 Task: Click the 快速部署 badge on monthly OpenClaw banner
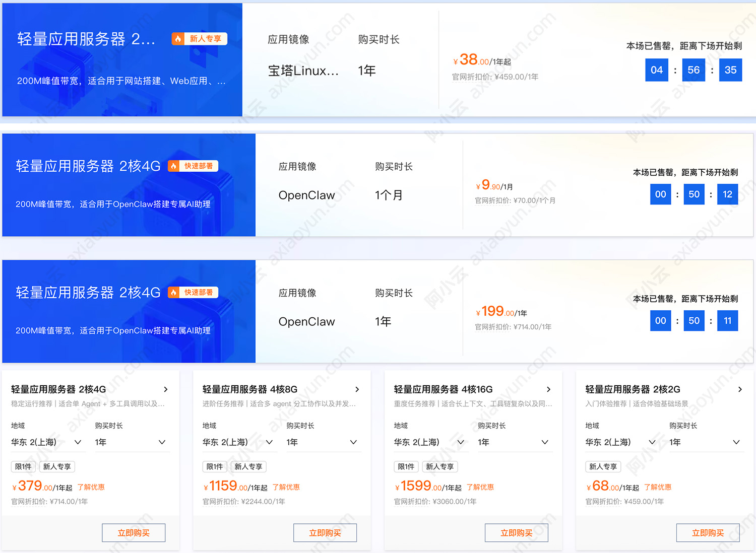coord(193,166)
